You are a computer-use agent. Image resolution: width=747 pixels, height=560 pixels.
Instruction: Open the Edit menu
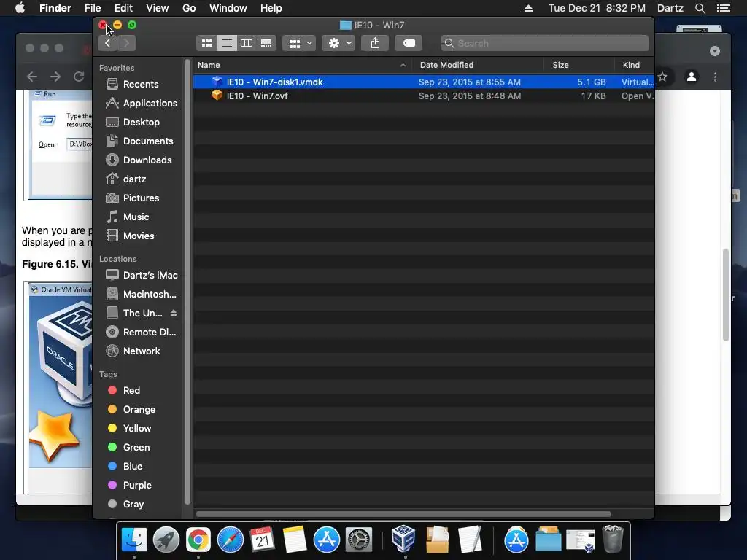[123, 8]
